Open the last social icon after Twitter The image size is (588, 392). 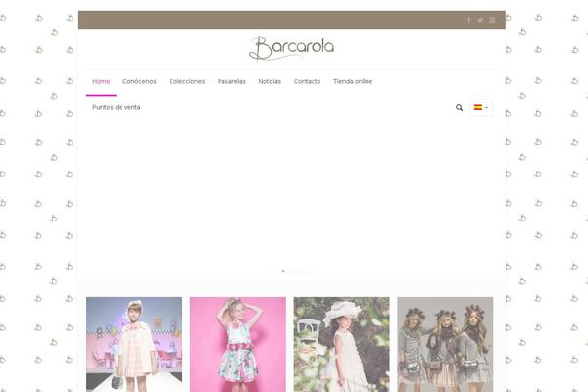(492, 20)
